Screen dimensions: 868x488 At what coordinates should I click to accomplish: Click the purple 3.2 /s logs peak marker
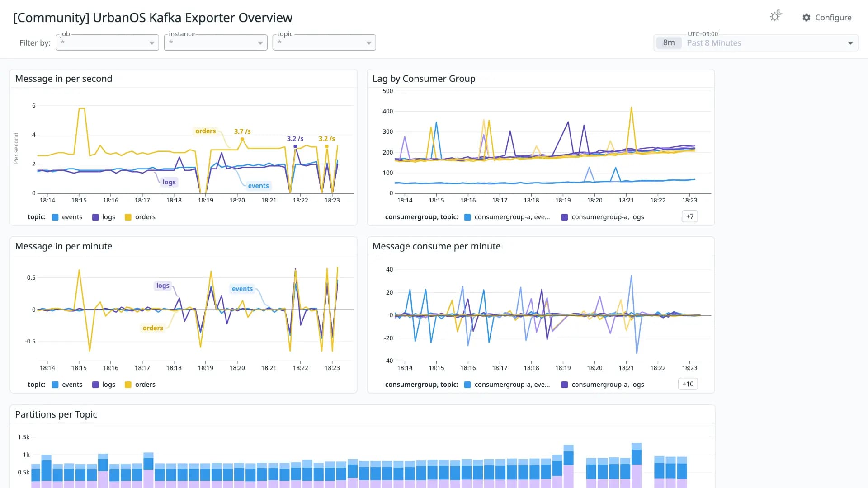pyautogui.click(x=295, y=146)
